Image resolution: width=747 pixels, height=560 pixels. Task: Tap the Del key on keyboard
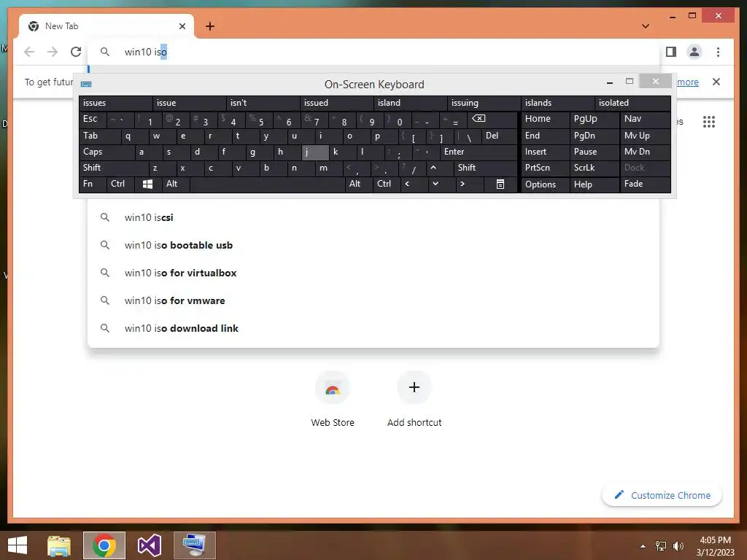pyautogui.click(x=499, y=136)
